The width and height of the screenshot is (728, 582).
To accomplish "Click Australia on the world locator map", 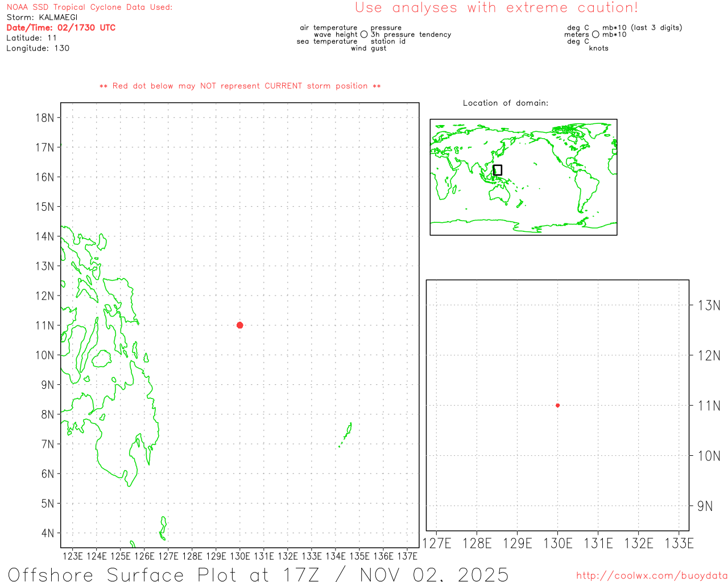I will [500, 193].
